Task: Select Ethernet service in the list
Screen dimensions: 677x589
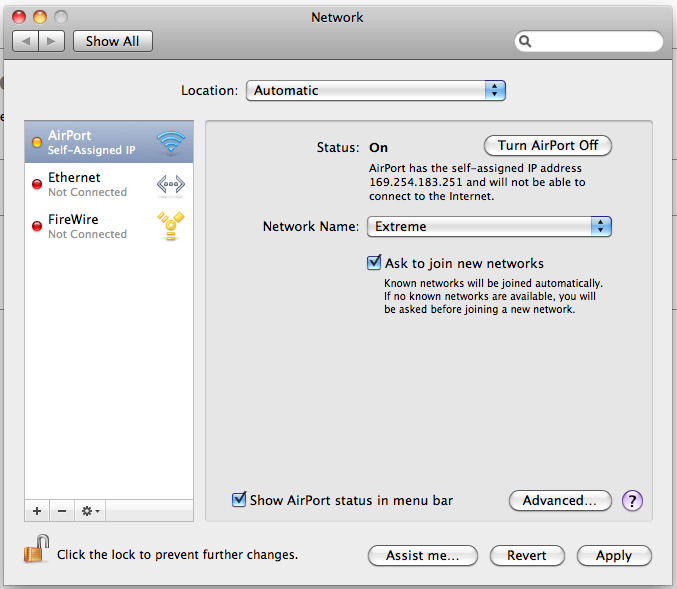Action: coord(109,184)
